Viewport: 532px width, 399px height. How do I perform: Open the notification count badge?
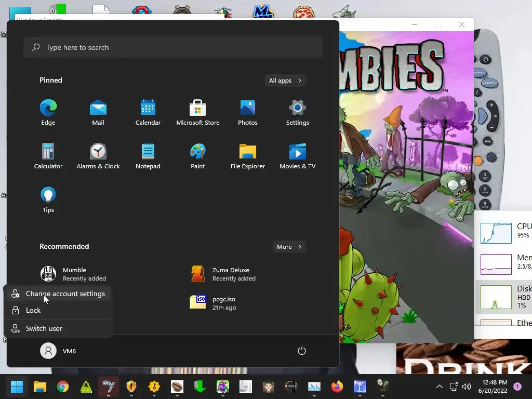[517, 387]
